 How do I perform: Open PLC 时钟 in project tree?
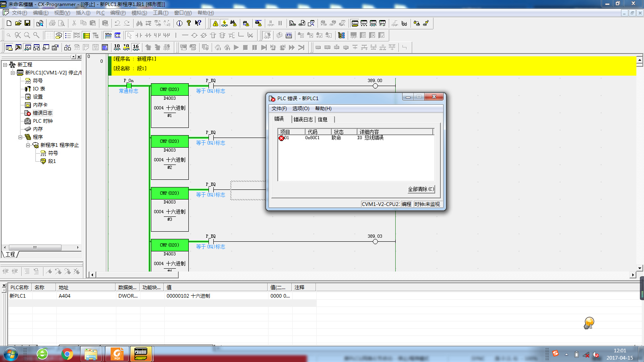point(42,121)
